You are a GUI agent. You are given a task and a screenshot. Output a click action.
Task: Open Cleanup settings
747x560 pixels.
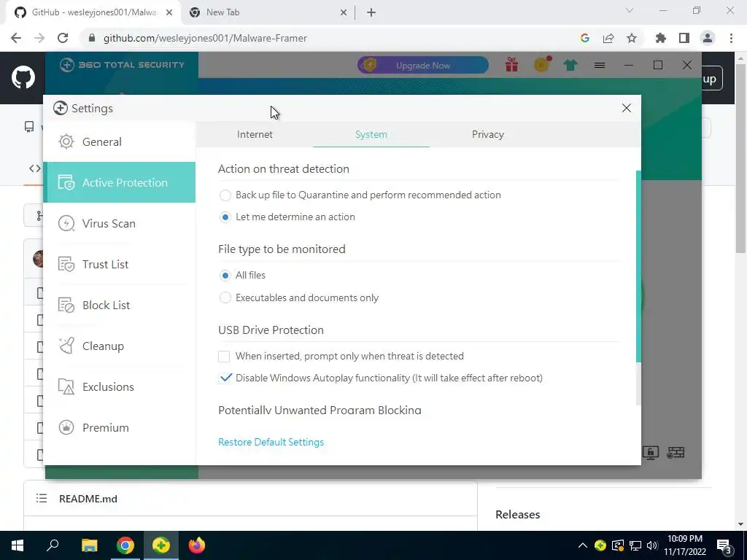click(x=119, y=346)
